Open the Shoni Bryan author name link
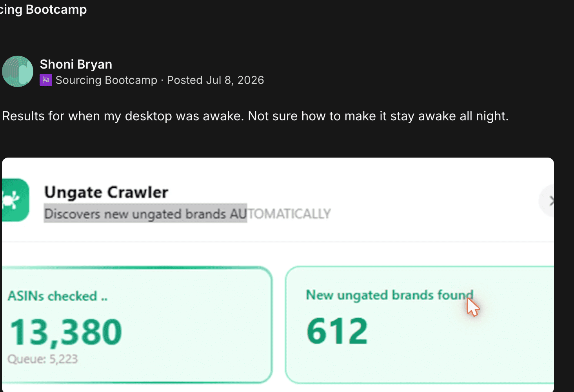Screen dimensions: 574x392 pyautogui.click(x=76, y=64)
